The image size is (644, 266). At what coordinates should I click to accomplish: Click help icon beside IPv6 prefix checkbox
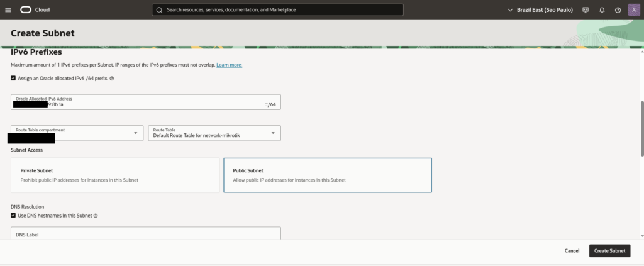coord(111,79)
